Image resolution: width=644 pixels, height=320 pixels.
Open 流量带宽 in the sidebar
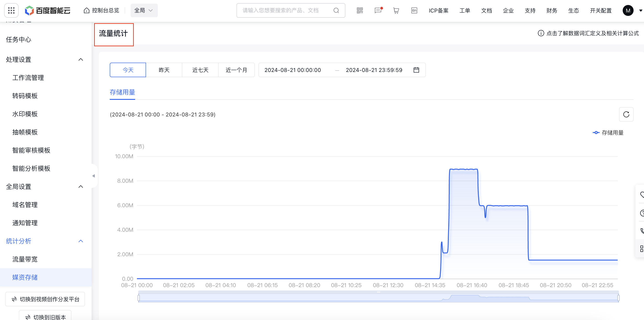coord(25,259)
